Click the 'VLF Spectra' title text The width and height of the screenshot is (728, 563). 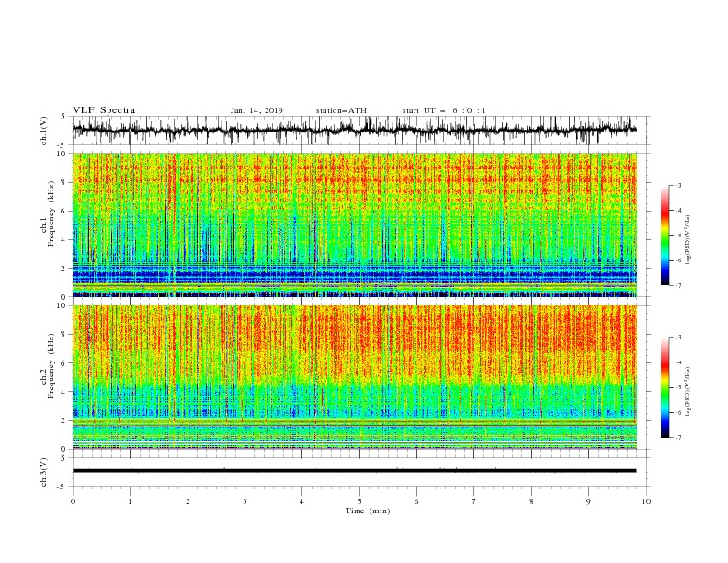104,110
